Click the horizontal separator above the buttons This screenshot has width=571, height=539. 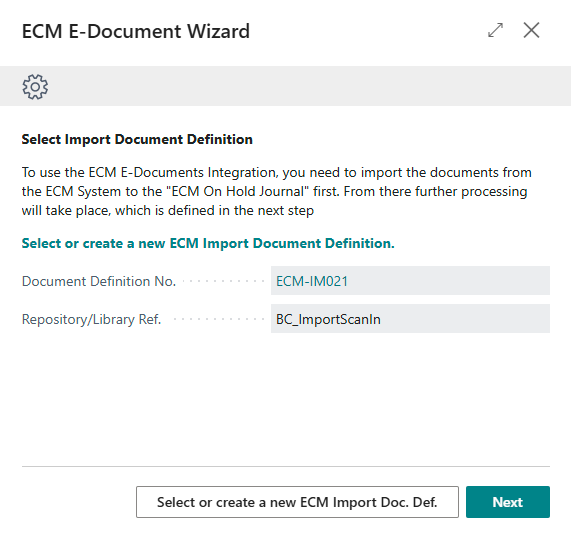point(286,466)
